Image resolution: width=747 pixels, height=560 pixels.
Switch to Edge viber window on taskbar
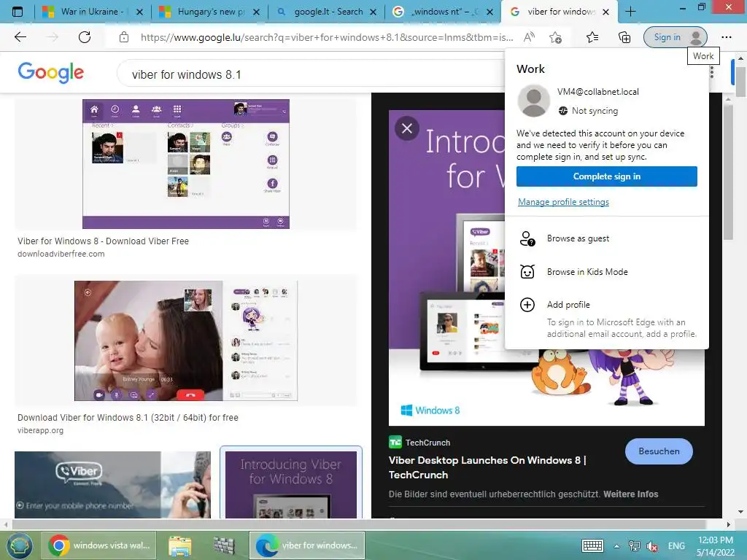307,545
